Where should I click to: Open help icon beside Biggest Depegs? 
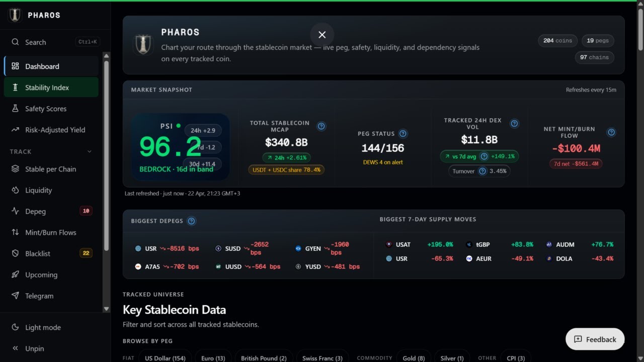pyautogui.click(x=191, y=221)
